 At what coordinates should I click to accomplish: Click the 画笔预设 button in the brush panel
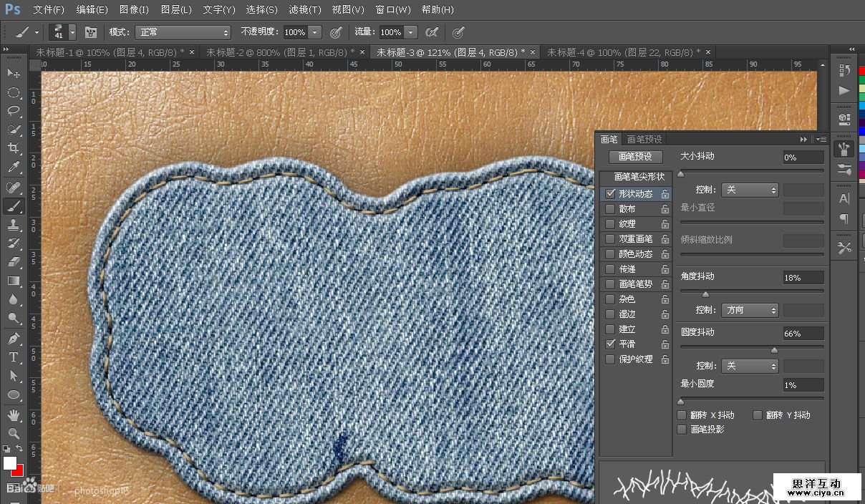tap(635, 157)
